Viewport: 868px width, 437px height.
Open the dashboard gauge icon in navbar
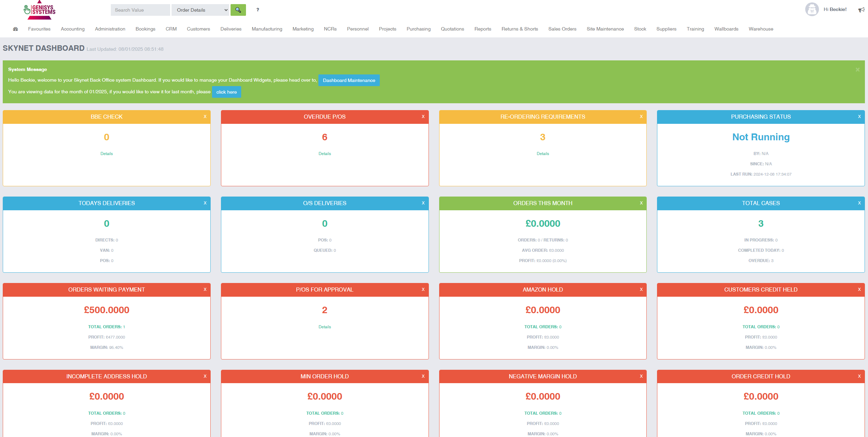15,29
